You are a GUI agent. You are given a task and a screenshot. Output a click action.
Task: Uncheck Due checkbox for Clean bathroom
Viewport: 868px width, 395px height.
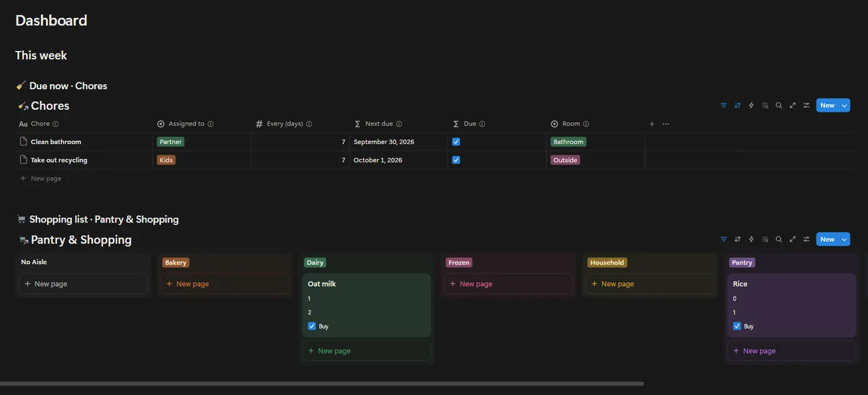[x=456, y=141]
